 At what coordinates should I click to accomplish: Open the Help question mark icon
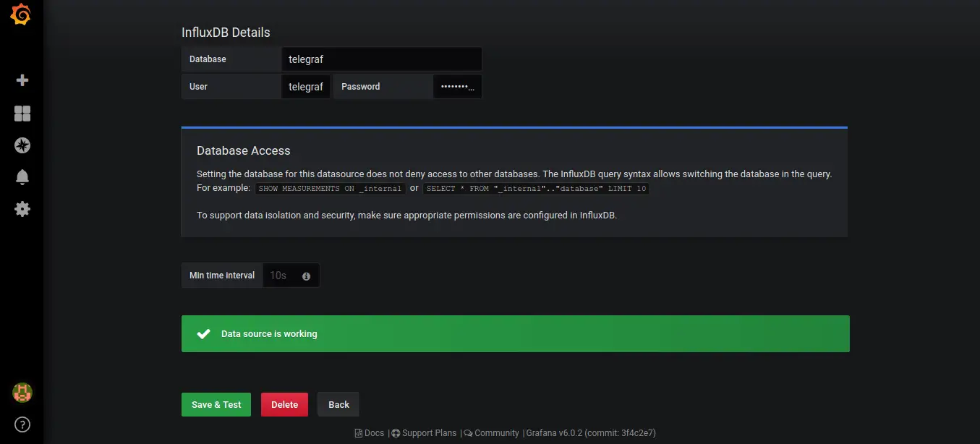21,425
